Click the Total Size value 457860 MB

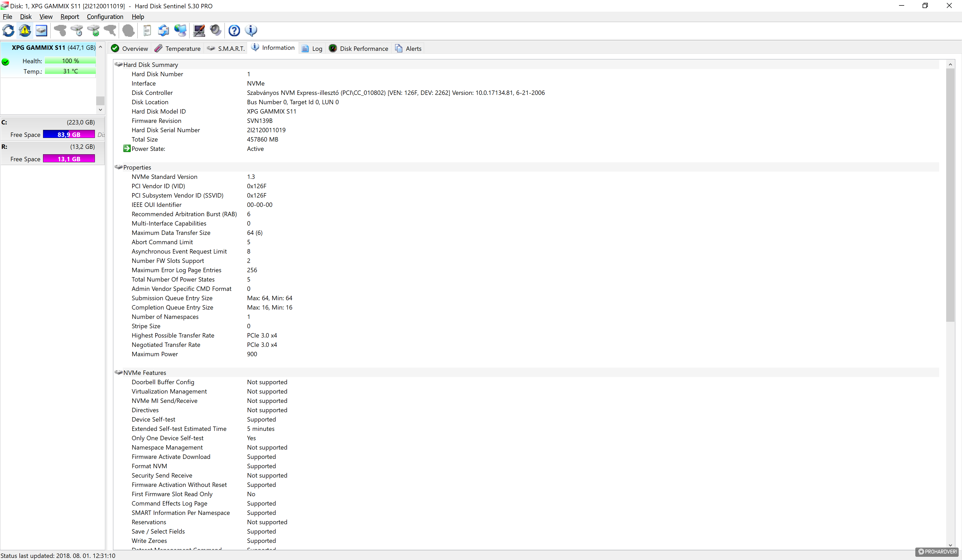(263, 139)
